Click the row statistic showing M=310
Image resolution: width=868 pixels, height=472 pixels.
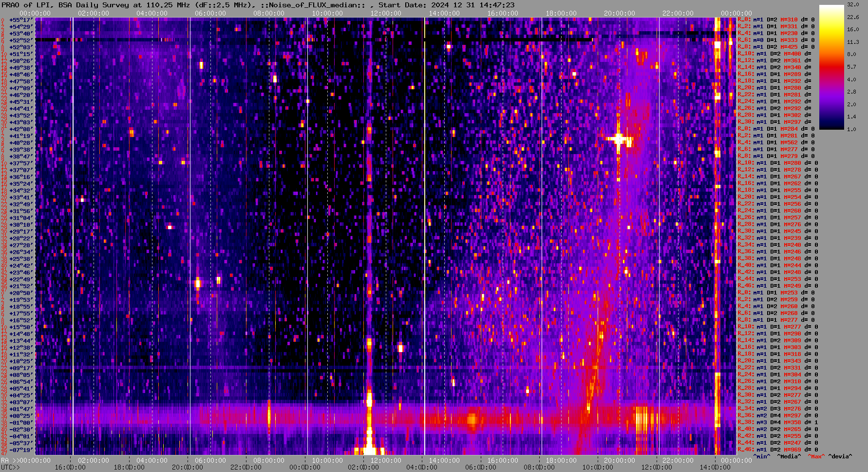coord(776,20)
